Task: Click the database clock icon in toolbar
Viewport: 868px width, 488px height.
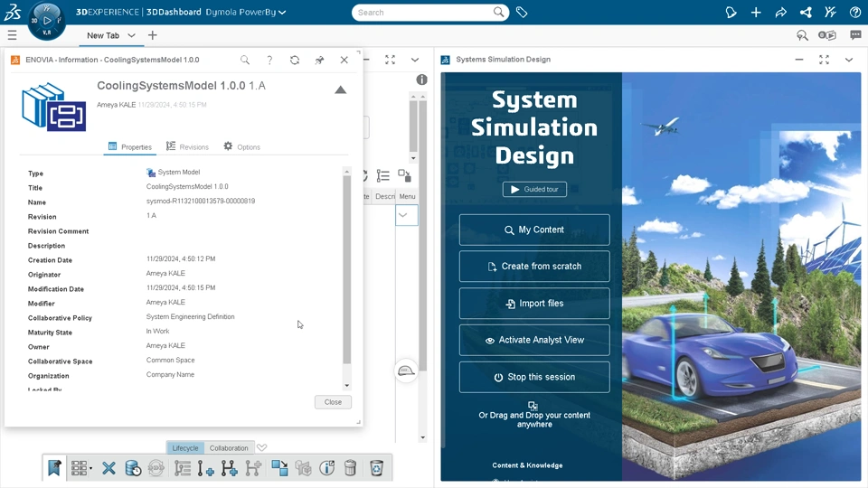Action: coord(133,468)
